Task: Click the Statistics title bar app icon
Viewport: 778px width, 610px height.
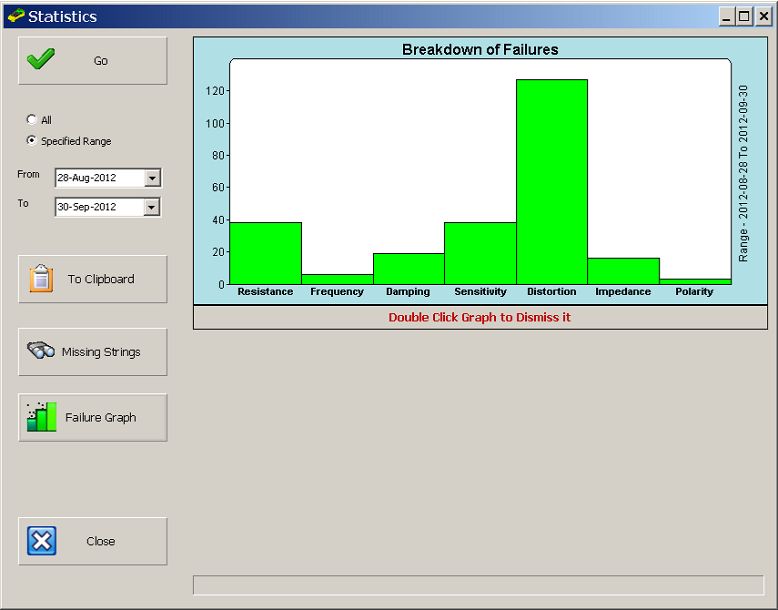Action: click(x=16, y=16)
